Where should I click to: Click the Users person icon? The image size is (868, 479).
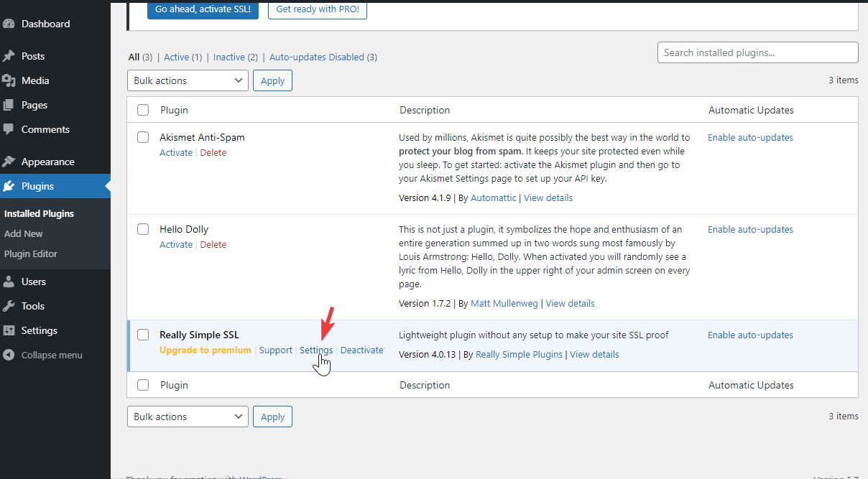click(9, 282)
